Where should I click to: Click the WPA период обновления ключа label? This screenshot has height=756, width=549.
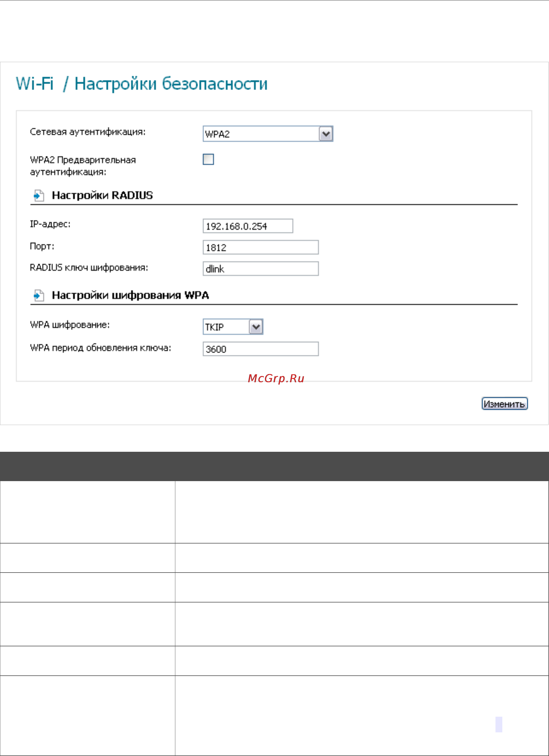tap(100, 348)
